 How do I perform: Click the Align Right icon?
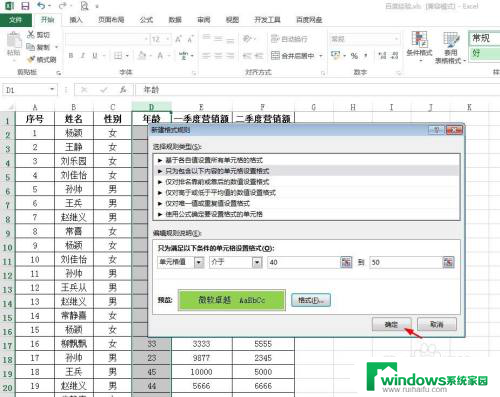[x=230, y=55]
